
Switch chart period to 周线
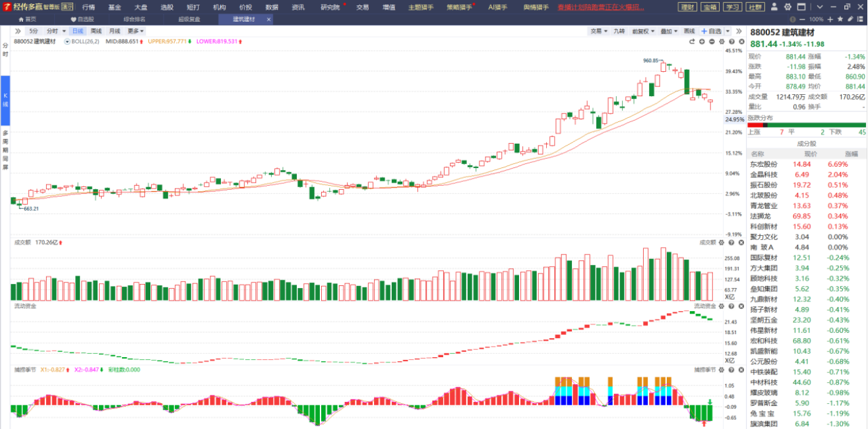point(96,31)
